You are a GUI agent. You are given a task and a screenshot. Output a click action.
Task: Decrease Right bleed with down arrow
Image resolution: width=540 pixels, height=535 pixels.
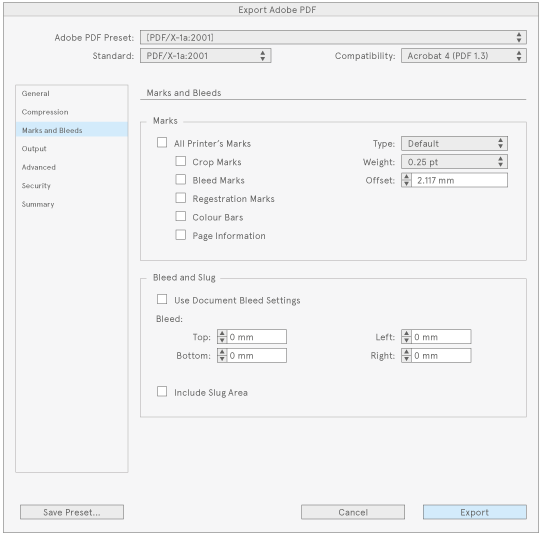click(x=406, y=359)
